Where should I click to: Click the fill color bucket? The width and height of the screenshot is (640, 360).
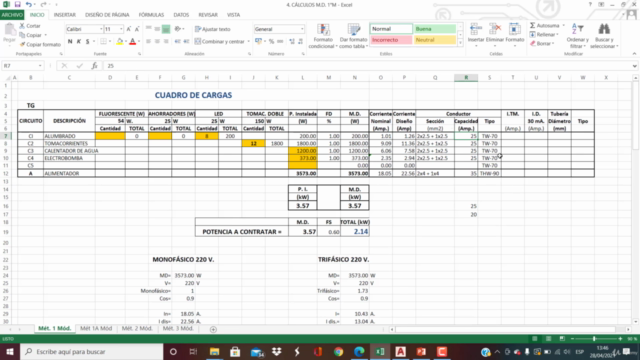point(120,41)
